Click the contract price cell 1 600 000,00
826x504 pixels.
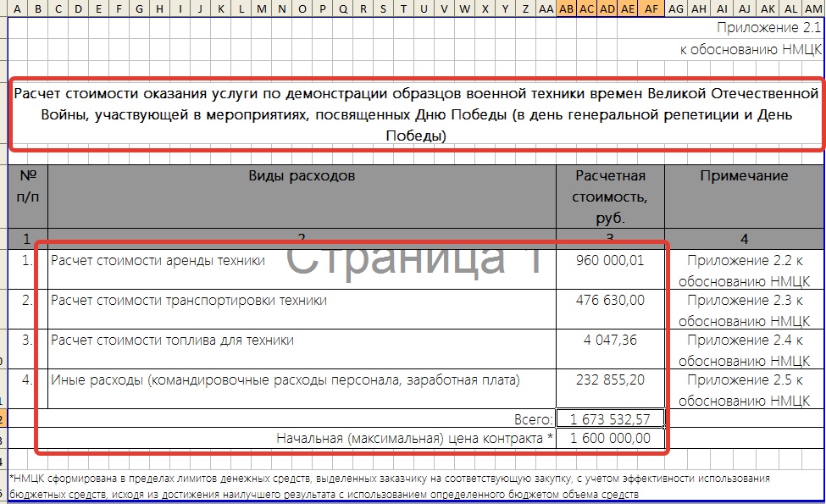(x=610, y=438)
